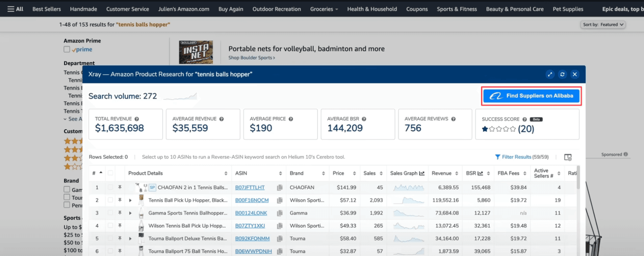This screenshot has width=644, height=256.
Task: Open Sort by Featured dropdown
Action: click(603, 25)
